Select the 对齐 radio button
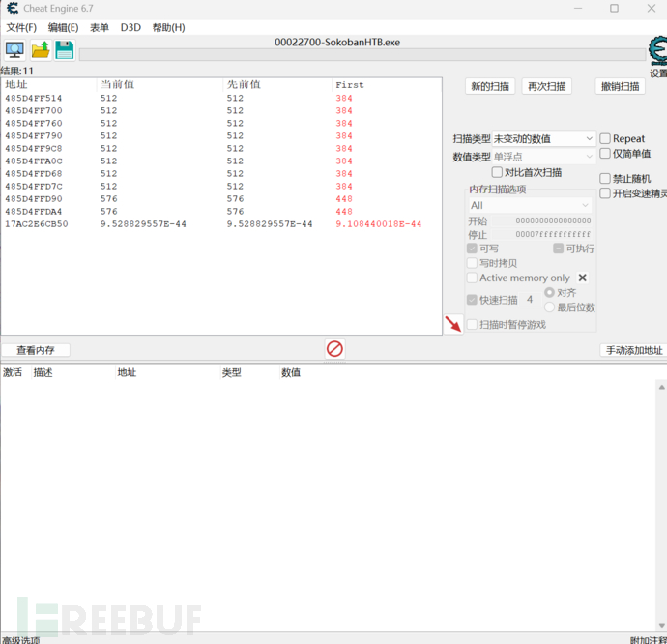The width and height of the screenshot is (667, 644). [x=549, y=292]
